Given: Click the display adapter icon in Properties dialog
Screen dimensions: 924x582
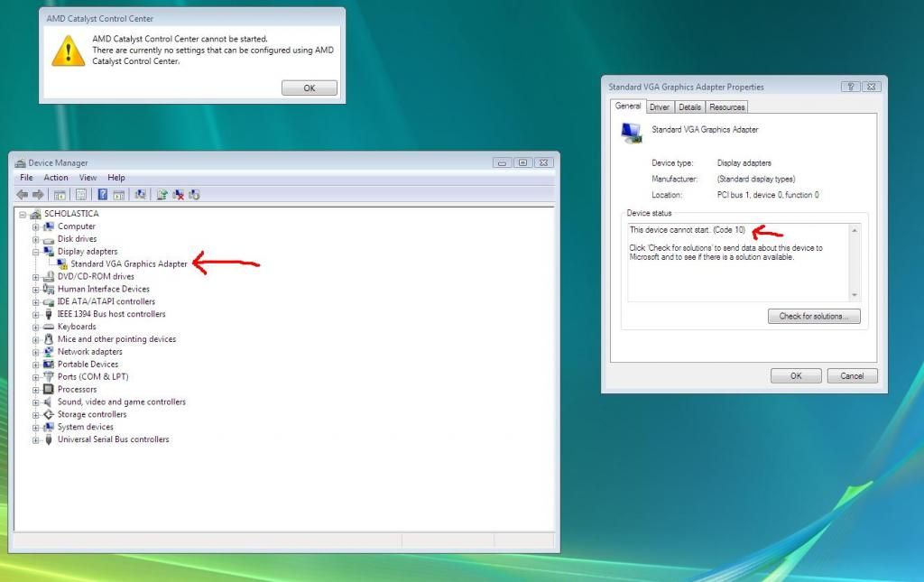Looking at the screenshot, I should (x=631, y=133).
